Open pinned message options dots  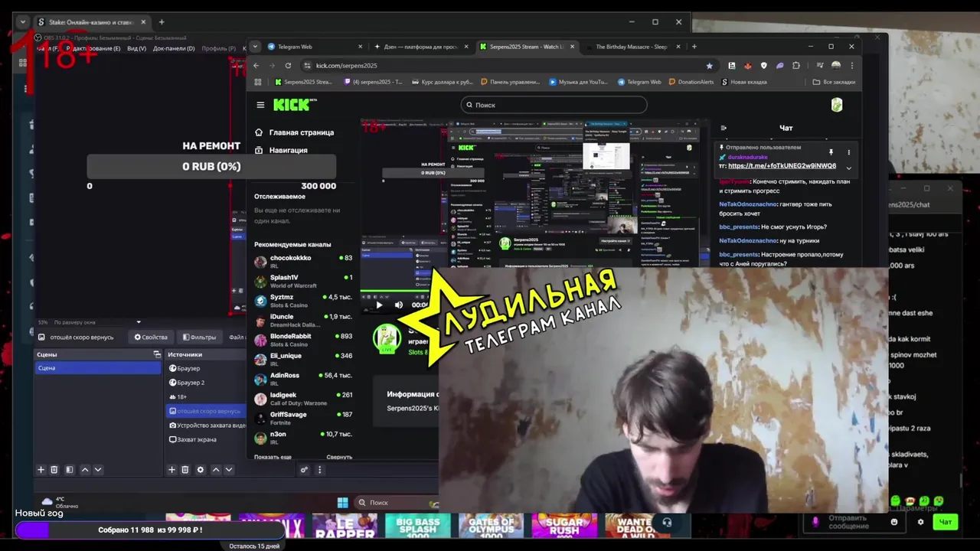[x=848, y=152]
